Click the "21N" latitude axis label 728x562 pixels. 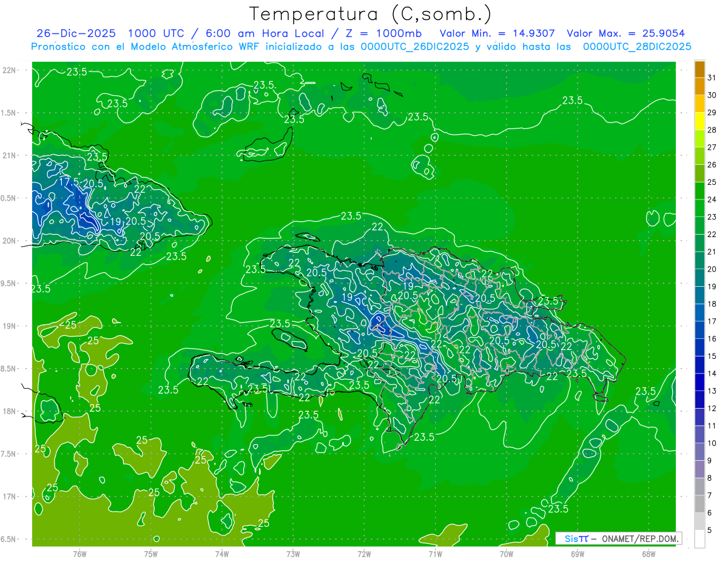[x=8, y=155]
